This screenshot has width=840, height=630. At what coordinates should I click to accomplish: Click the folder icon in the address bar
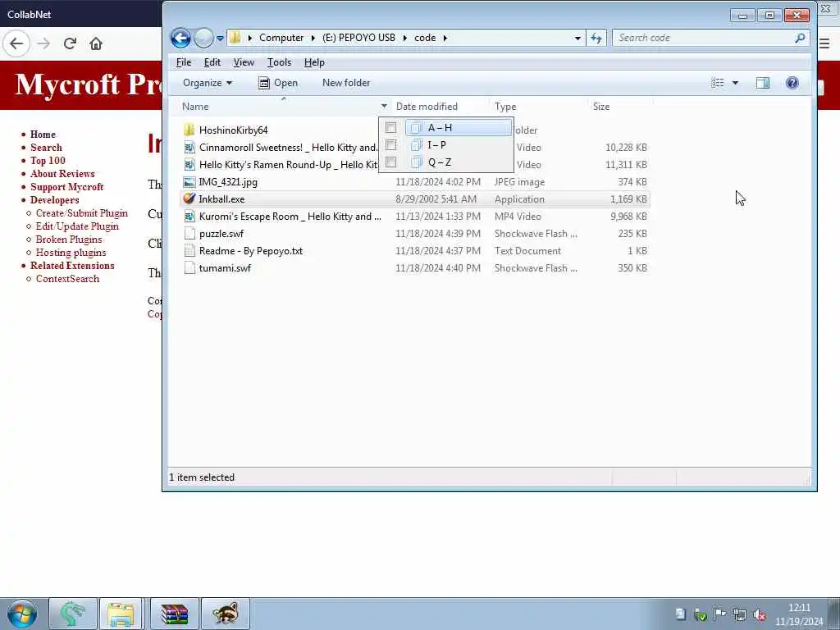pyautogui.click(x=235, y=38)
